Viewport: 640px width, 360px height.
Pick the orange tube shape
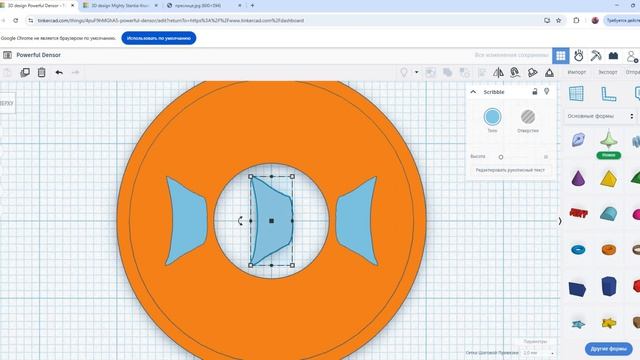click(x=609, y=249)
